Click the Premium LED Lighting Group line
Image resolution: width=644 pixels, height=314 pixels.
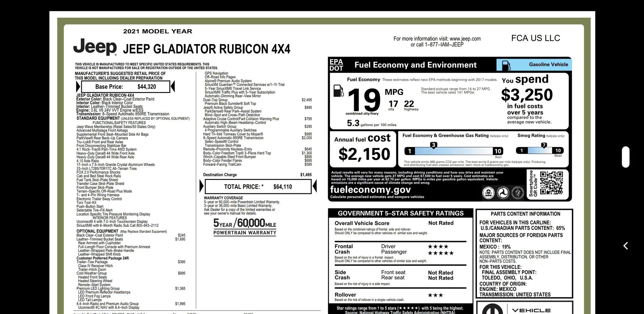click(x=131, y=289)
